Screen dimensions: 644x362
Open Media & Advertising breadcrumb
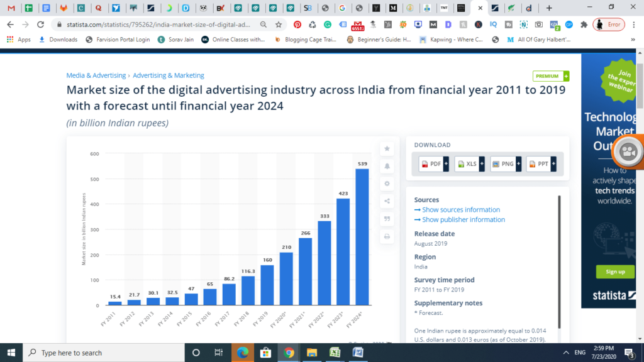[x=96, y=75]
